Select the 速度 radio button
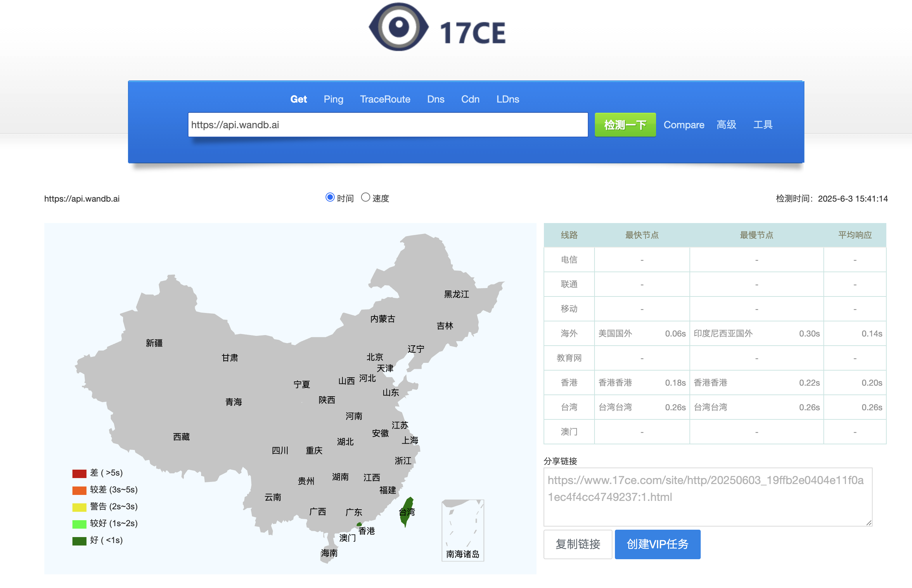Screen dimensions: 912x588 tap(365, 197)
